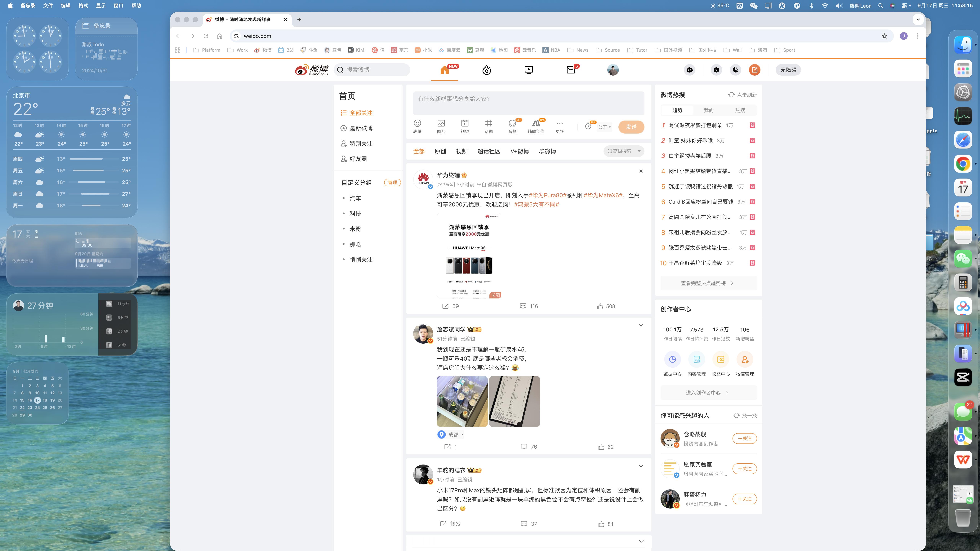980x551 pixels.
Task: Open 收益中心 in creator center
Action: tap(720, 364)
